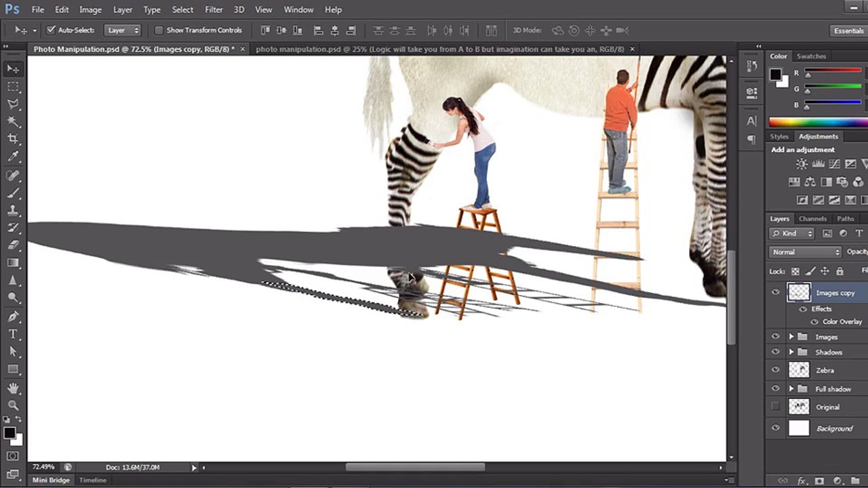The image size is (868, 488).
Task: Select the Lasso tool
Action: click(13, 104)
